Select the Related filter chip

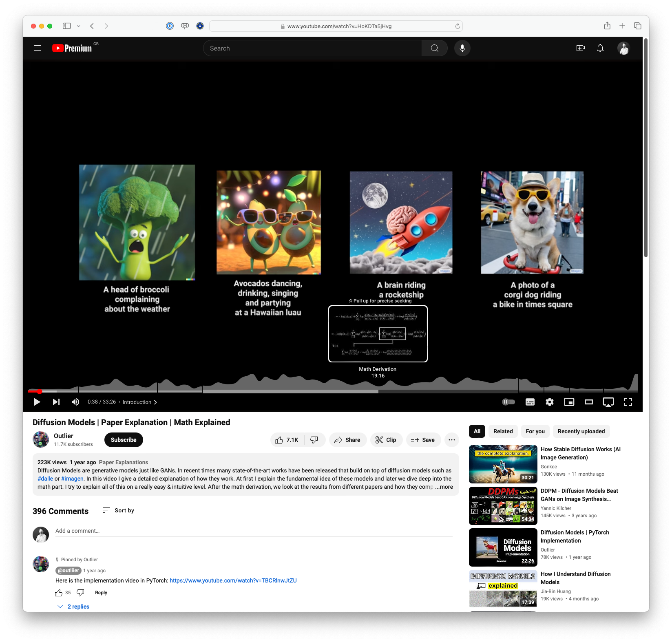503,431
